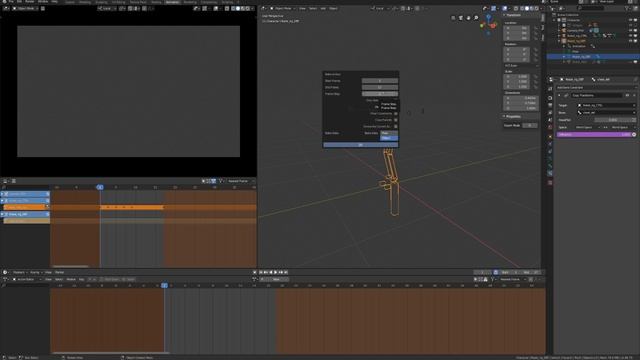Expand the Claw_rig_DEF NLA channel
This screenshot has width=640, height=360.
pyautogui.click(x=2, y=214)
